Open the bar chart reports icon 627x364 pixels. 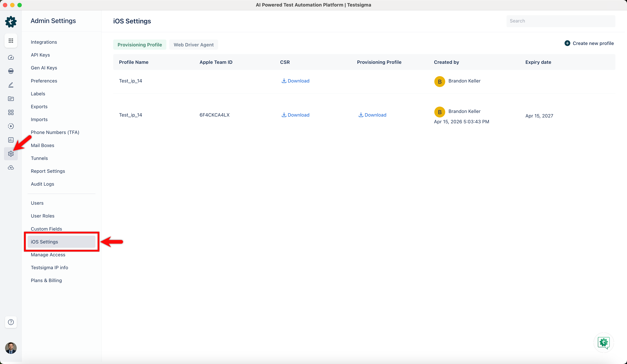pyautogui.click(x=11, y=140)
